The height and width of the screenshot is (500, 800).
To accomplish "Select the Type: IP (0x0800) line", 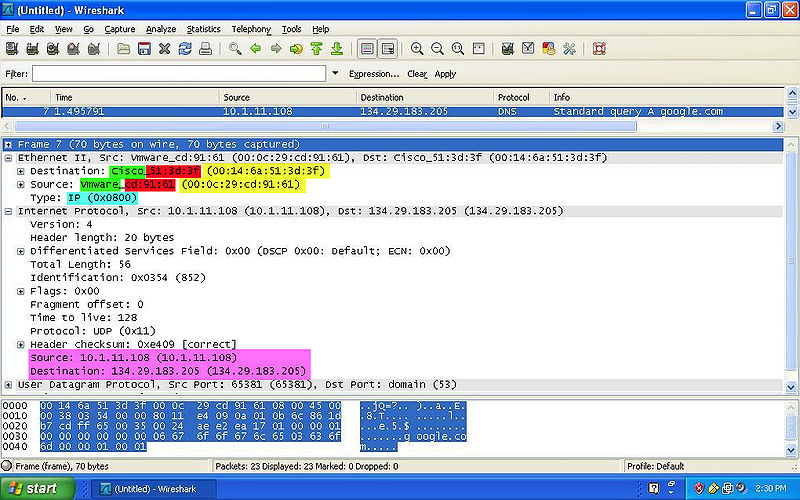I will click(84, 198).
